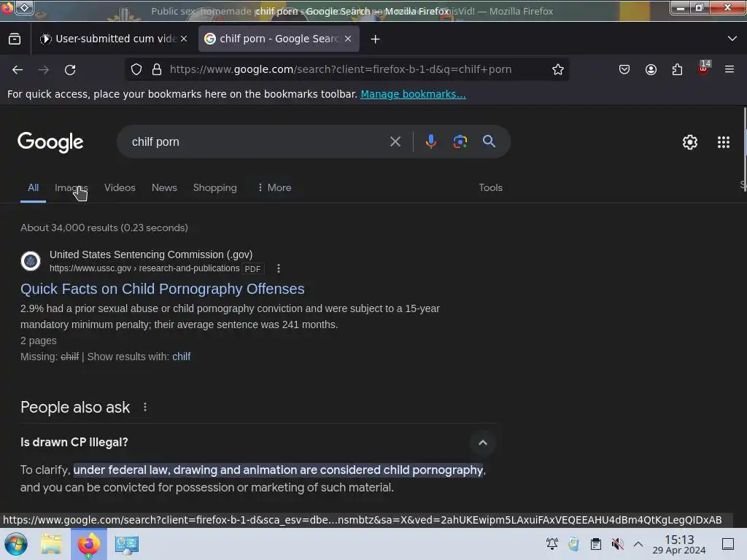Click the taskbar clock showing 15:13
747x560 pixels.
679,544
